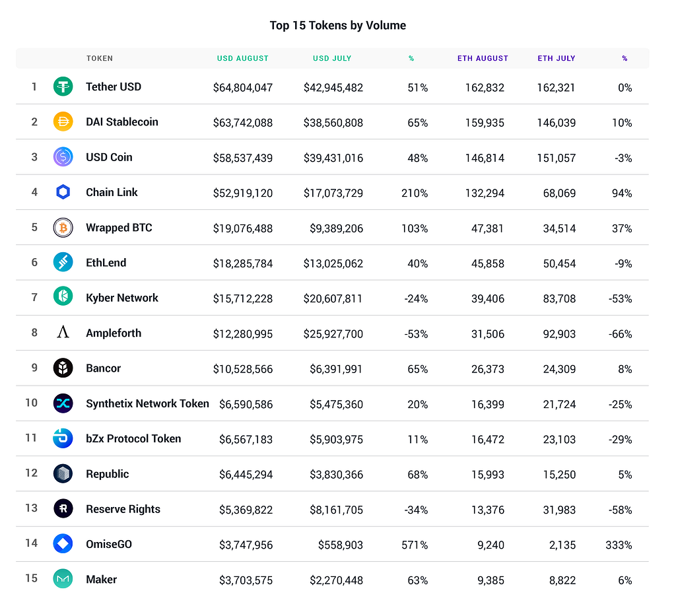This screenshot has width=676, height=616.
Task: Open the EthLend token name
Action: pos(106,263)
